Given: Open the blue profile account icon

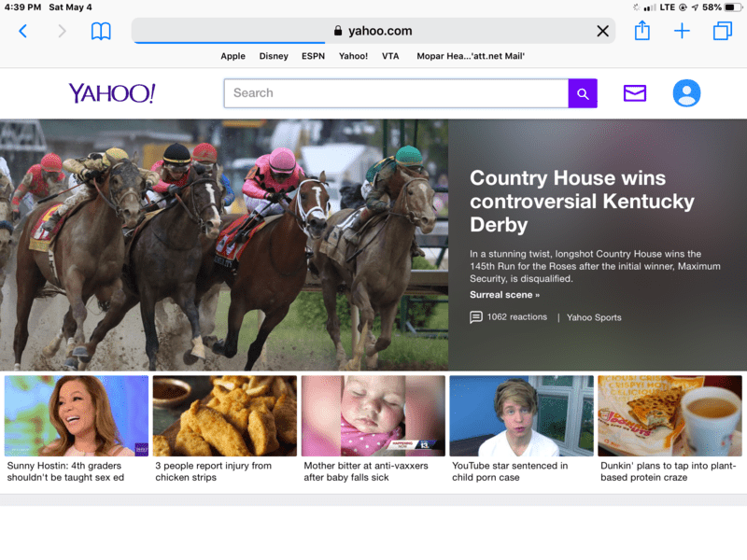Looking at the screenshot, I should point(686,92).
